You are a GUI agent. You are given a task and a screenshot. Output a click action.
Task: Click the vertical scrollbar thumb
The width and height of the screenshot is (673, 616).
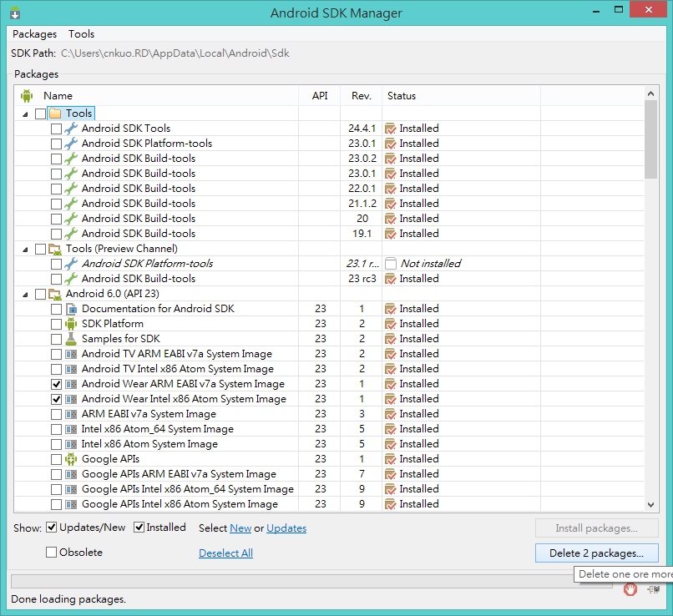[x=650, y=139]
